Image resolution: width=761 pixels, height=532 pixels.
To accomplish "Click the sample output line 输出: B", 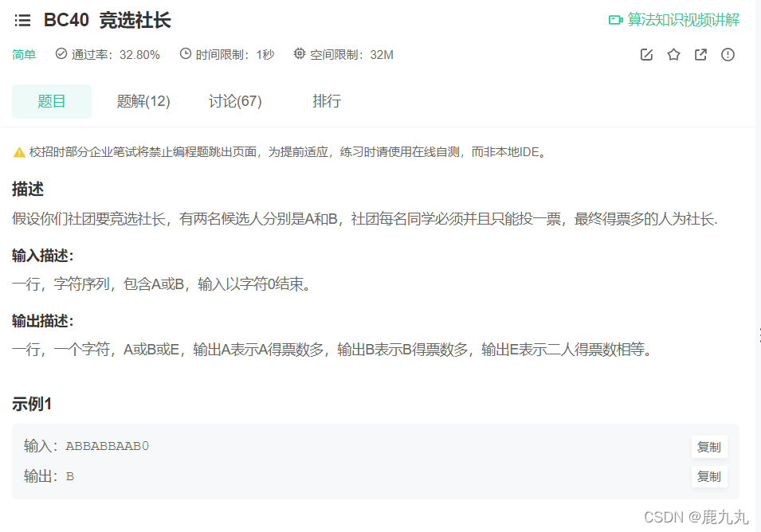I will tap(49, 476).
